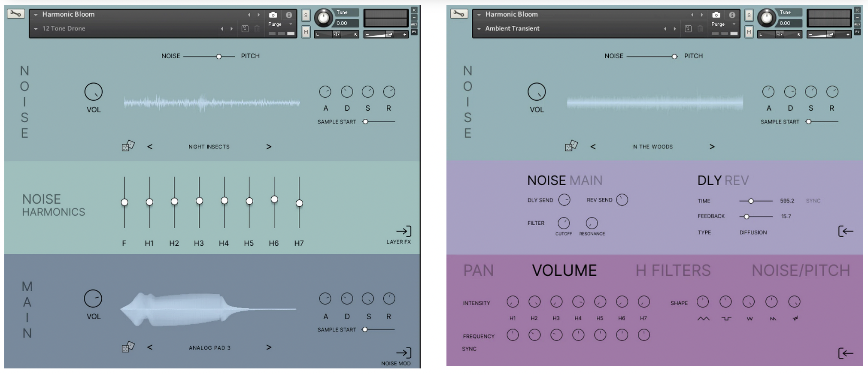Select the square shape waveform icon
The width and height of the screenshot is (868, 374).
(x=726, y=319)
